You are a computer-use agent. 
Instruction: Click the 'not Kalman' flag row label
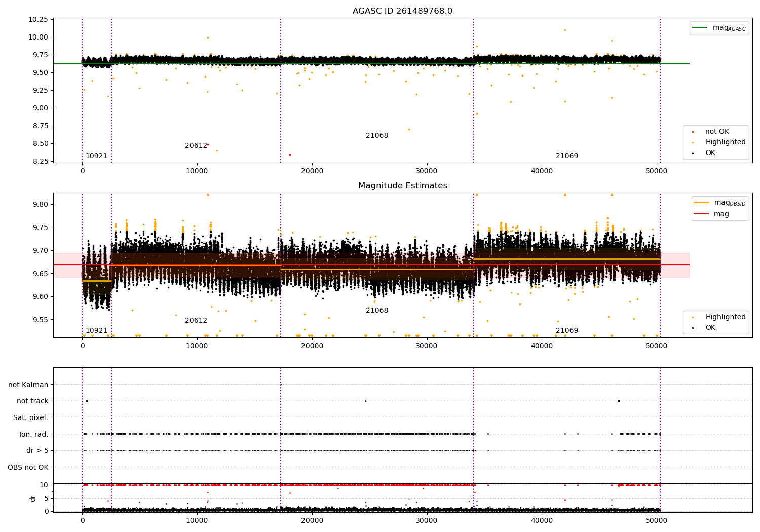[28, 385]
